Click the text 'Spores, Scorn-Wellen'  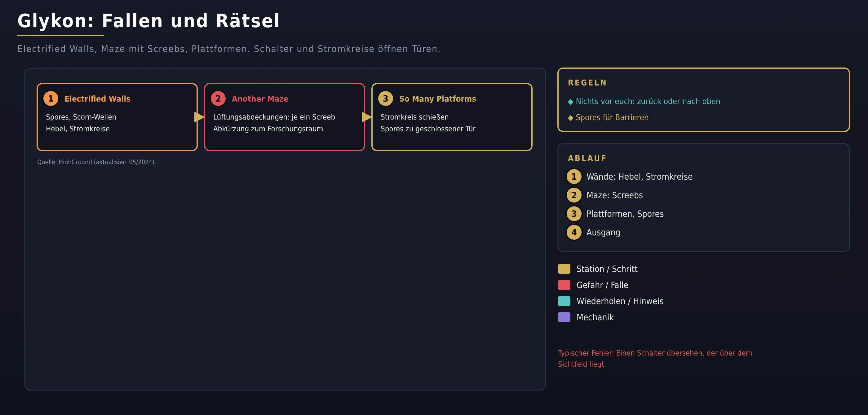(81, 117)
